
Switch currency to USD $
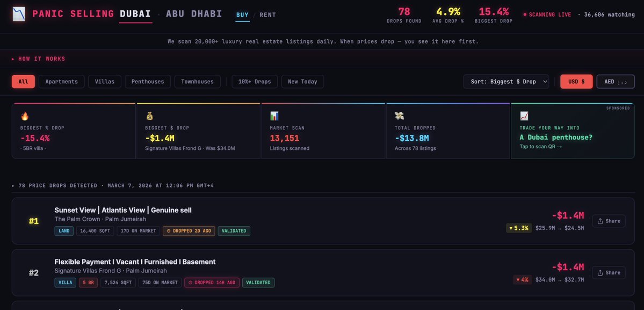point(576,81)
